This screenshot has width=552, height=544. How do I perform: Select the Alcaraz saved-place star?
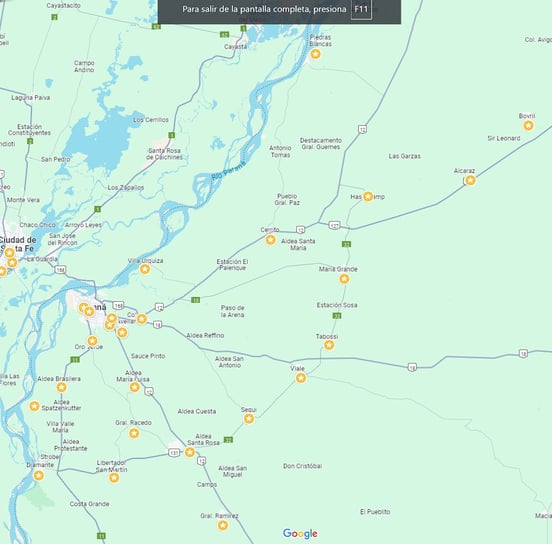(470, 180)
